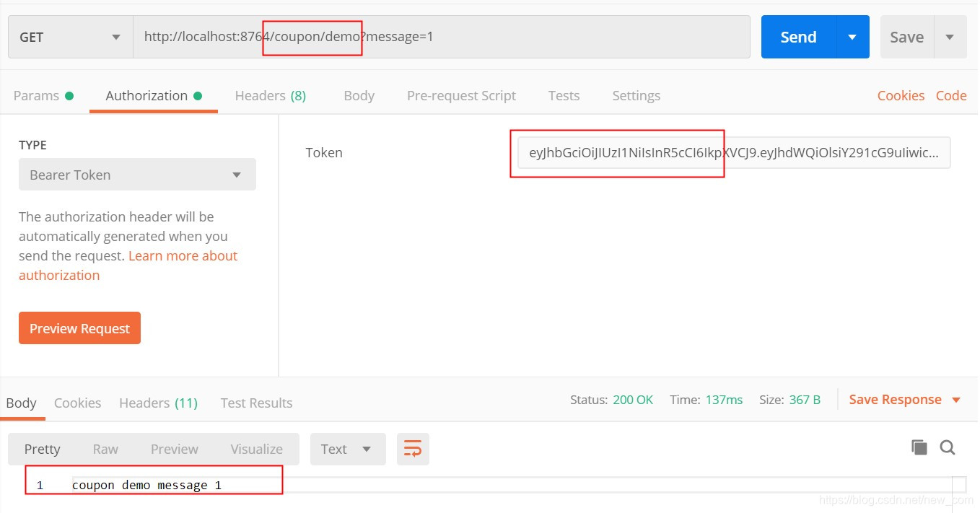Toggle the line wrap icon

[413, 449]
